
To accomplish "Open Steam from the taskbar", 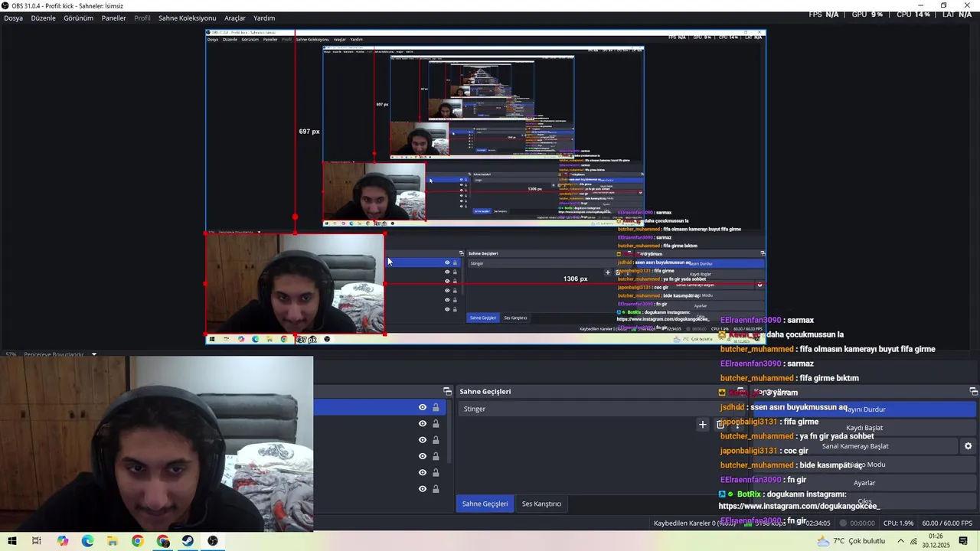I will 188,541.
